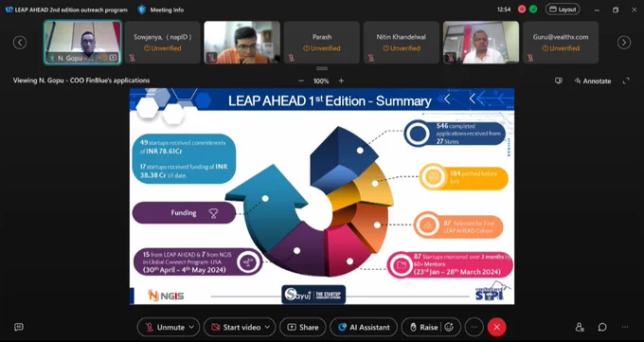Open the chat panel
644x342 pixels.
[602, 327]
